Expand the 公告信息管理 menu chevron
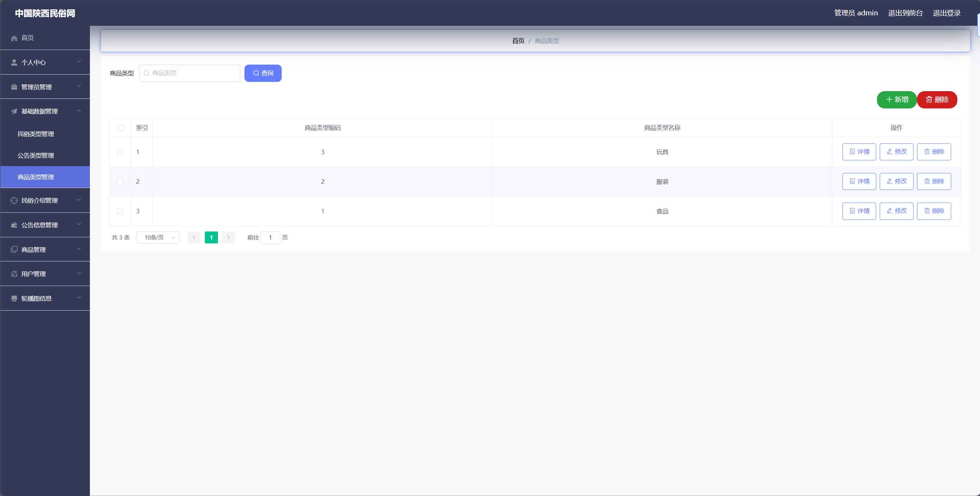This screenshot has height=496, width=980. (79, 224)
